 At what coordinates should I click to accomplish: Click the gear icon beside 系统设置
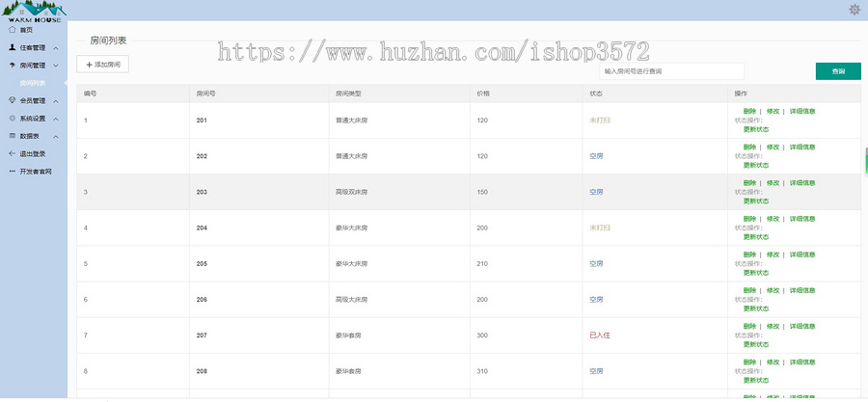tap(13, 119)
